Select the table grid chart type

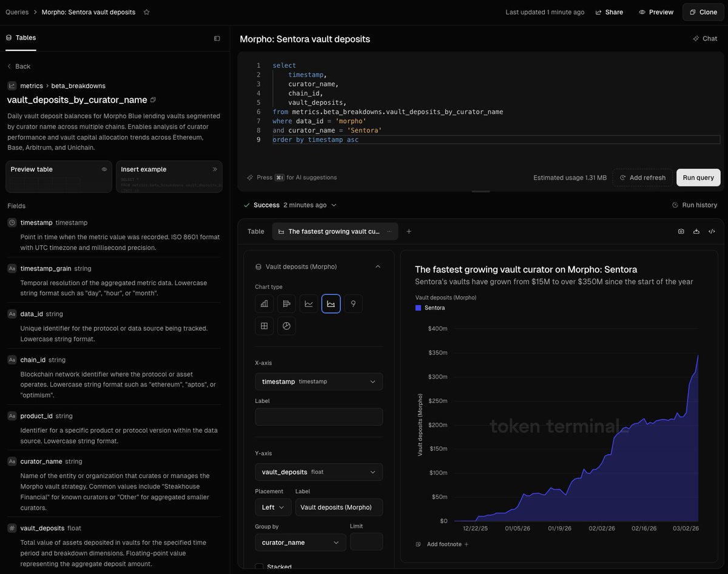coord(264,326)
